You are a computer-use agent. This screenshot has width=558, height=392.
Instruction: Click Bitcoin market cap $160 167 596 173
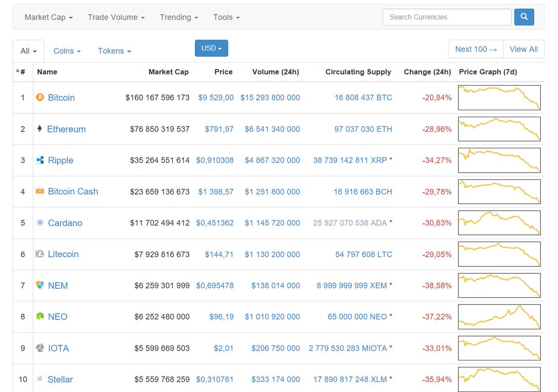tap(158, 98)
